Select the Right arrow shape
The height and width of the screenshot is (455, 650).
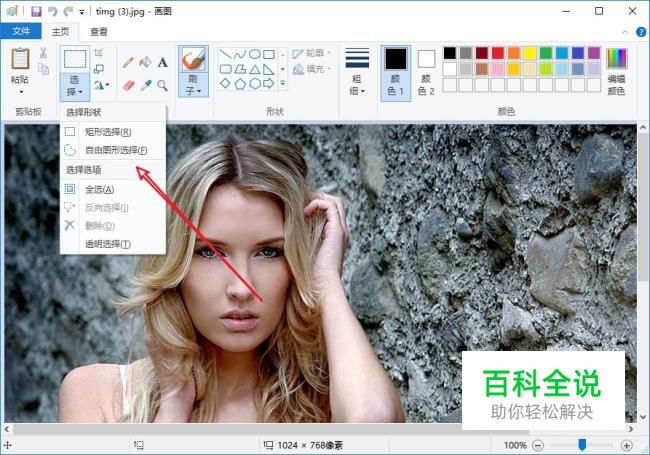pos(269,84)
